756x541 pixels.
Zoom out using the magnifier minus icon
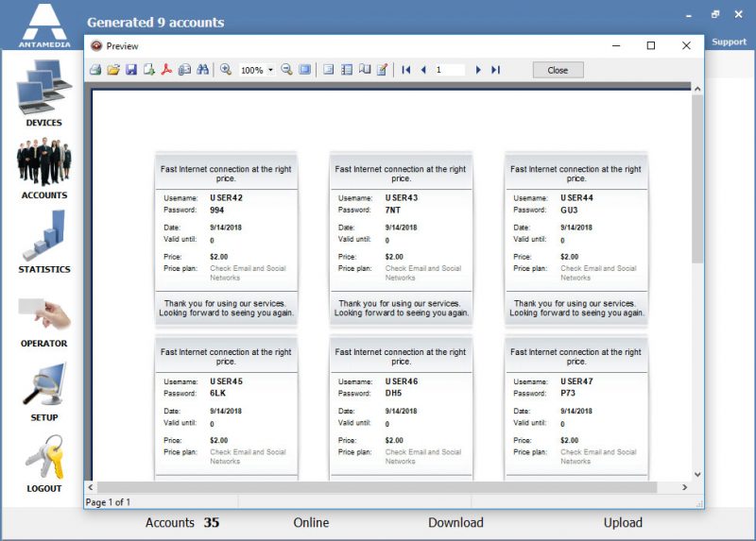pyautogui.click(x=286, y=70)
